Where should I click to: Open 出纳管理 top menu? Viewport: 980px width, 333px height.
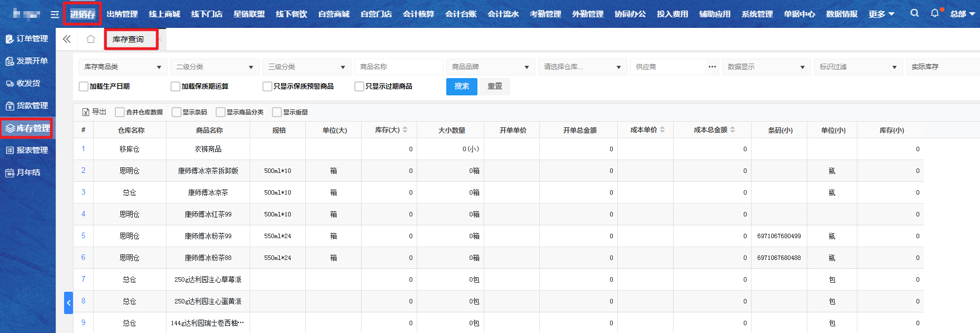click(x=122, y=14)
